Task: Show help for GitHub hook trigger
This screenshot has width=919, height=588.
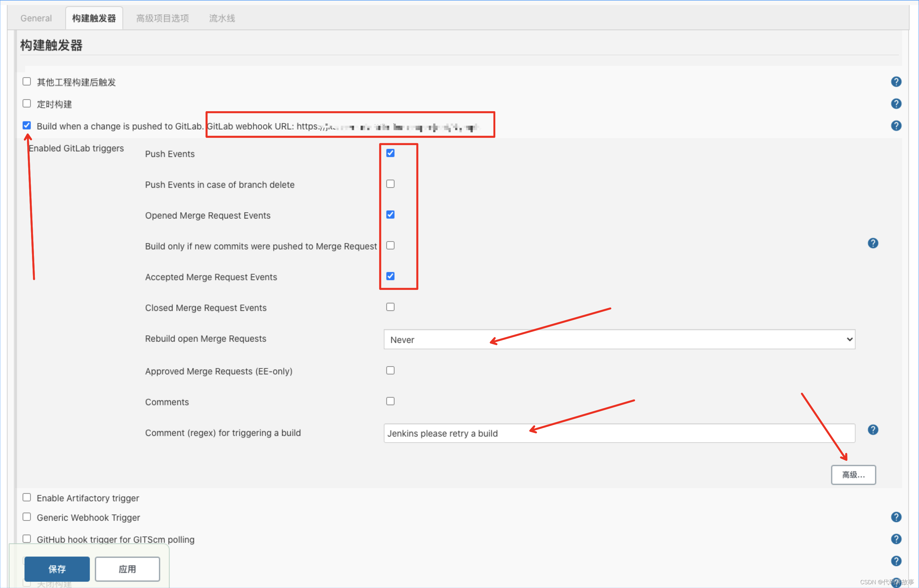Action: [x=896, y=539]
